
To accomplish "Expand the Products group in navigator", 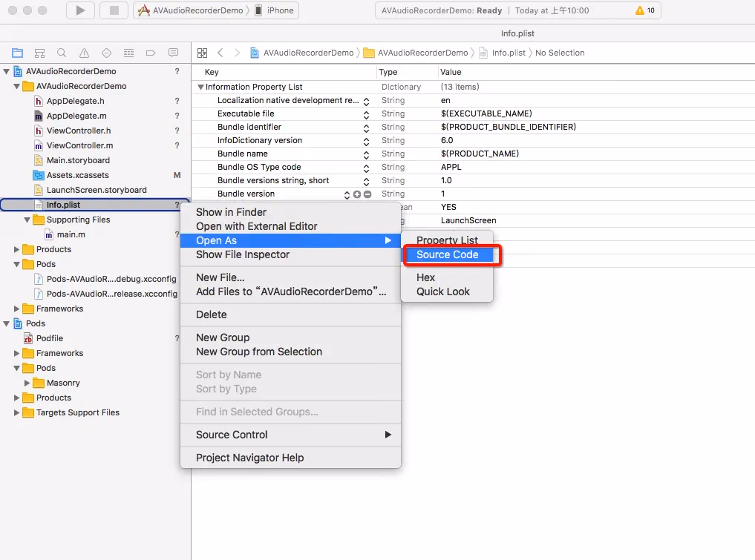I will (x=15, y=249).
